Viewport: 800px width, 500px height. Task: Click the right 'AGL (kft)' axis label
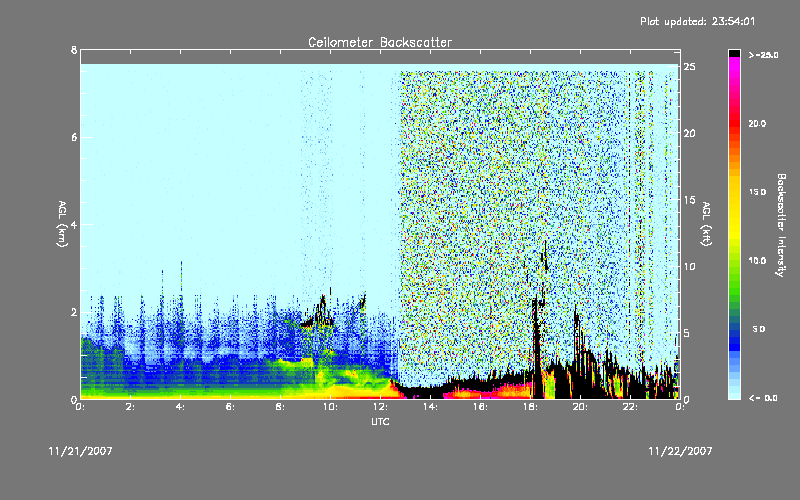click(707, 224)
